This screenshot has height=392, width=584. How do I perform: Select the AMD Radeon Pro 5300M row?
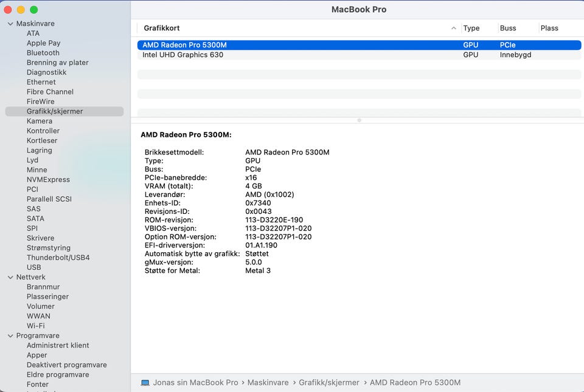(359, 45)
